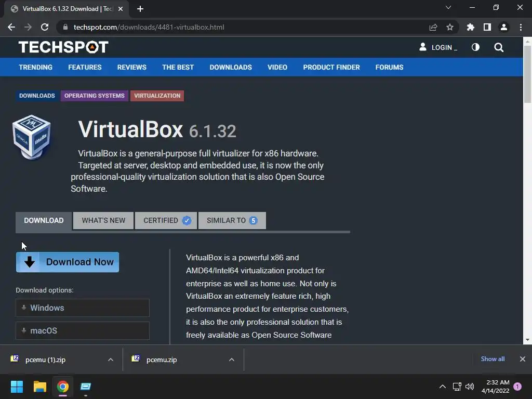Open the Chrome extensions puzzle icon
Screen dimensions: 532x399
[x=471, y=27]
